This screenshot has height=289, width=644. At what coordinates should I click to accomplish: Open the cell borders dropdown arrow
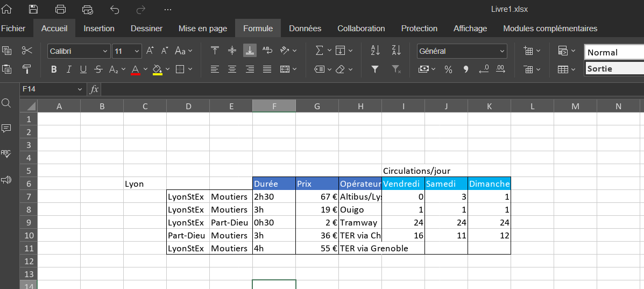click(190, 69)
